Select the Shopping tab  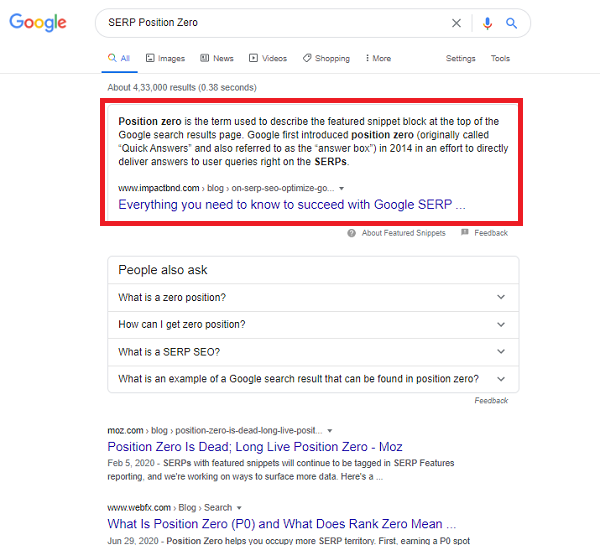[326, 58]
